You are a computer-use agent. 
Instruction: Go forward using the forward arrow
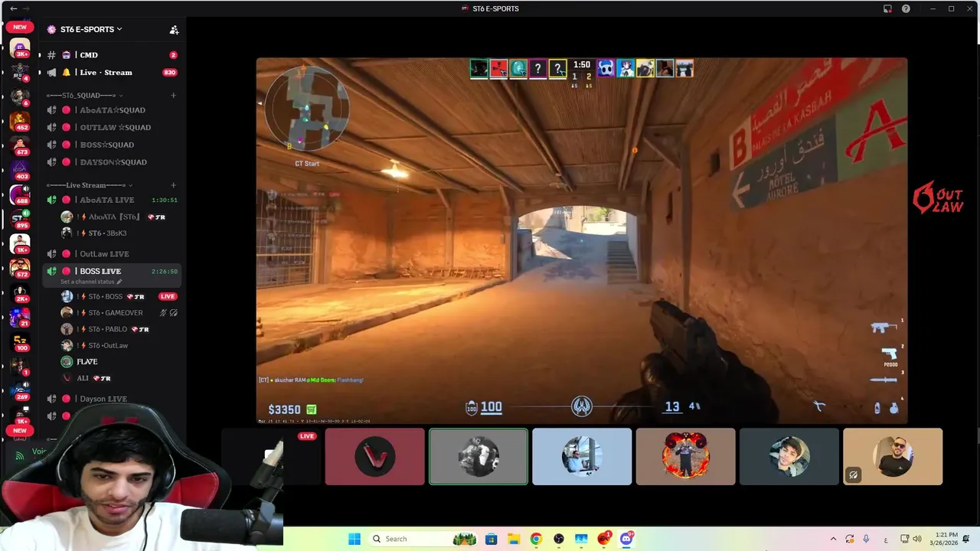pos(26,8)
